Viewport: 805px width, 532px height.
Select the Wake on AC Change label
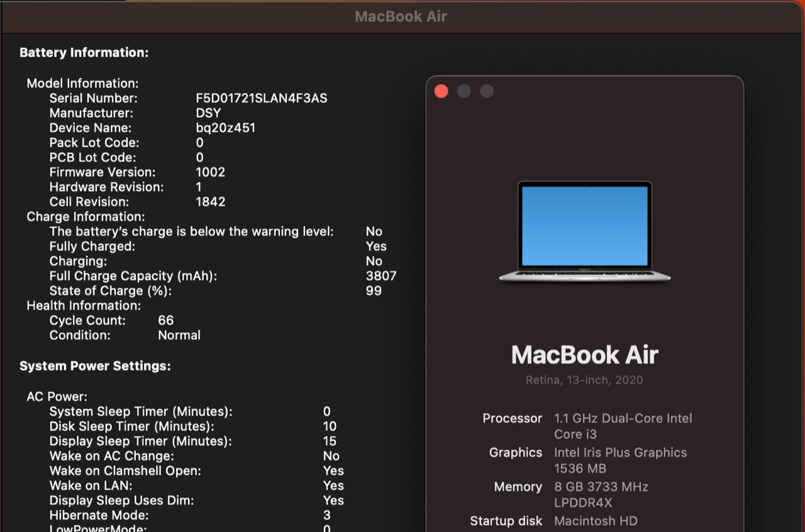click(111, 456)
